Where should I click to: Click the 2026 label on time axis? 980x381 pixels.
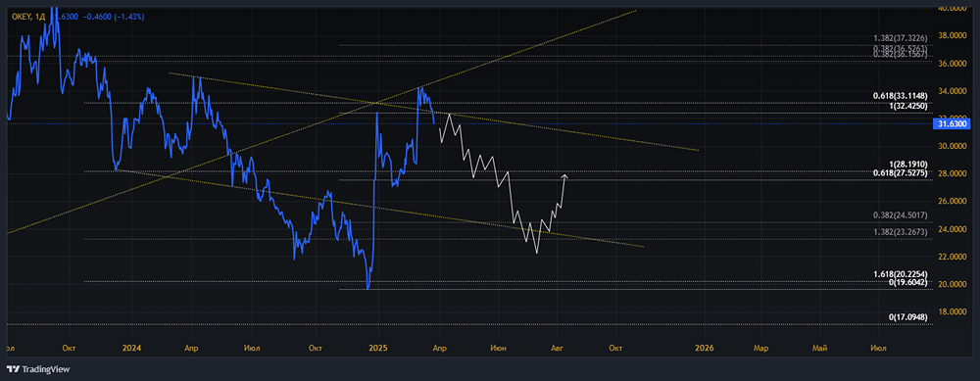(x=705, y=348)
